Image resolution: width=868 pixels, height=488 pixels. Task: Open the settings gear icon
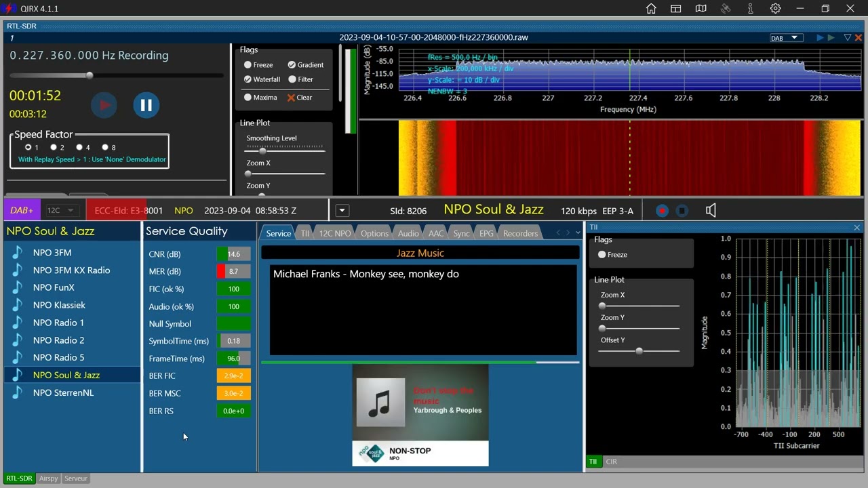[775, 9]
